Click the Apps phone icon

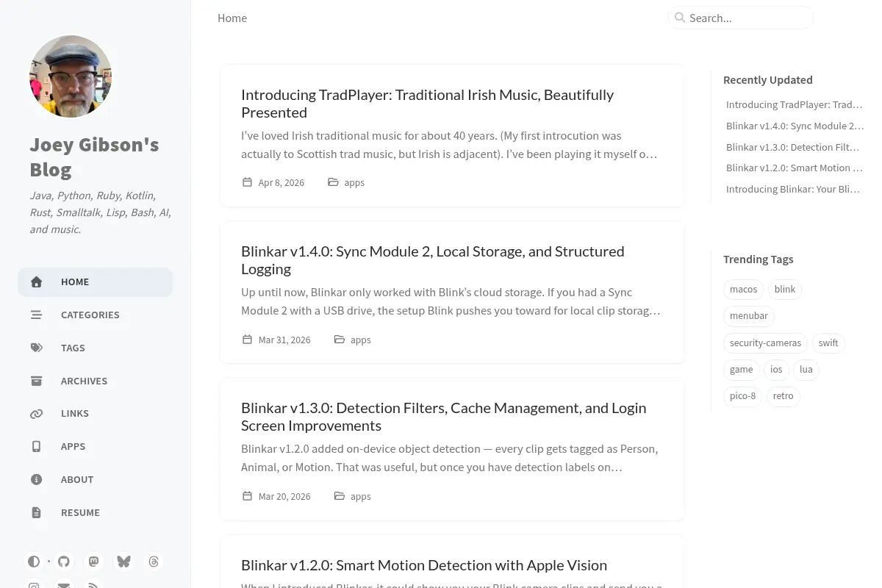coord(36,447)
